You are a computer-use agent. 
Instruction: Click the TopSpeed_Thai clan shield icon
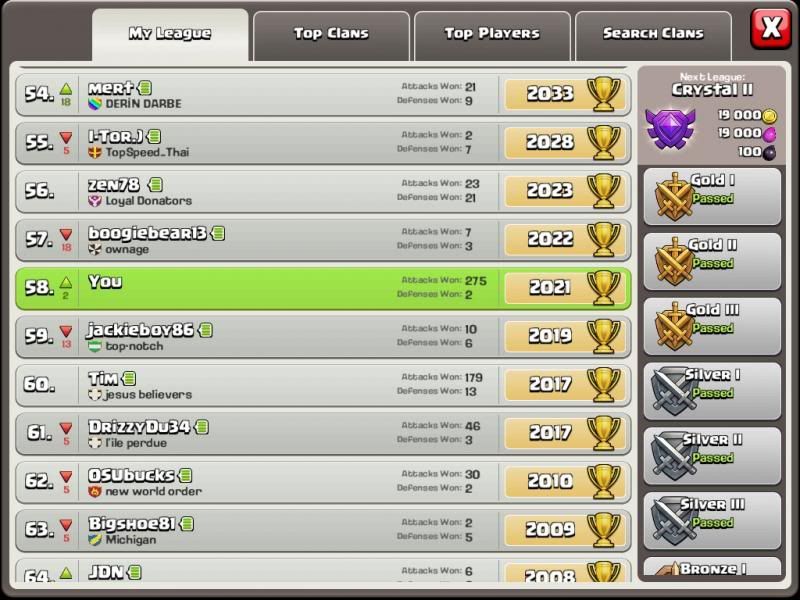[x=95, y=152]
